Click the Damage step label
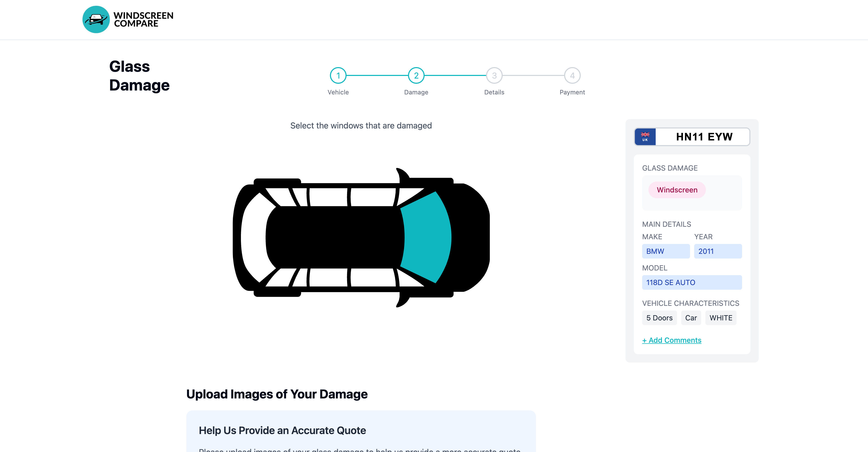Screen dimensions: 868x452 (416, 92)
